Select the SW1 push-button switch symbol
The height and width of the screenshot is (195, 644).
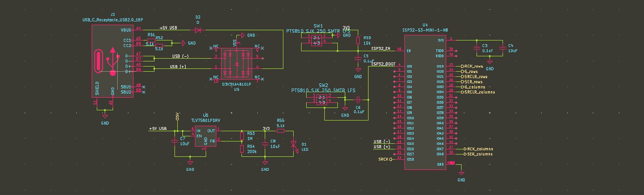[x=316, y=40]
